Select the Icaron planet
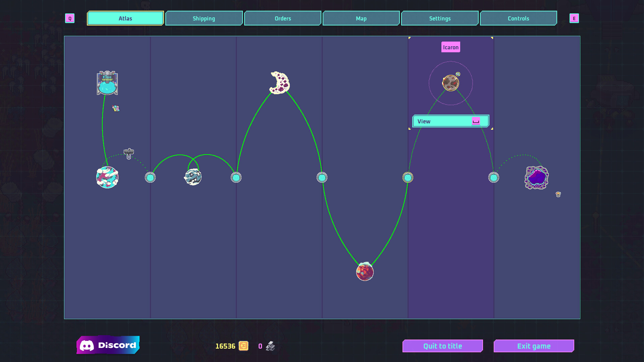The height and width of the screenshot is (362, 644). (451, 82)
